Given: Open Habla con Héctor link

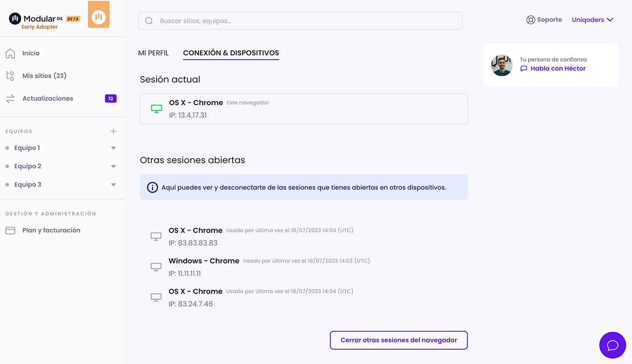Looking at the screenshot, I should coord(558,68).
